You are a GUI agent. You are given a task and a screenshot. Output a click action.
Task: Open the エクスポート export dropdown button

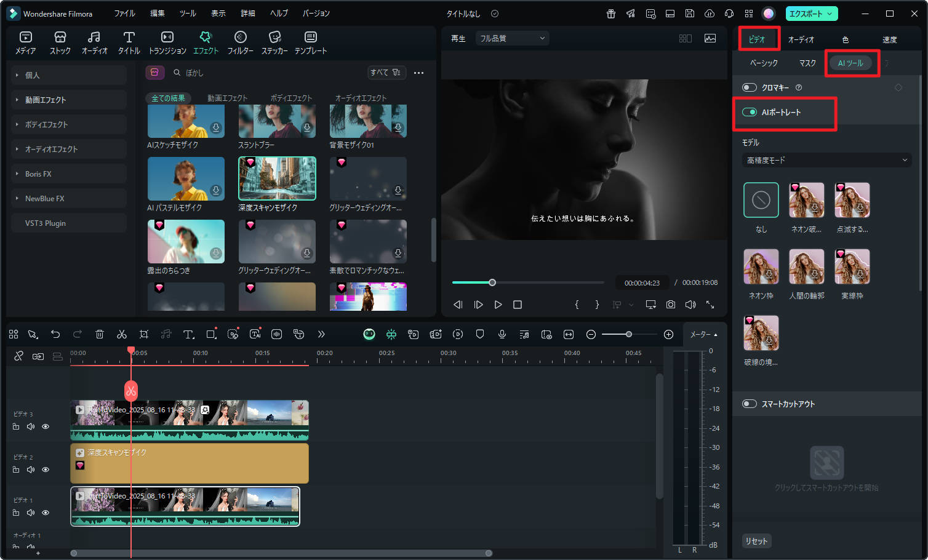point(811,14)
